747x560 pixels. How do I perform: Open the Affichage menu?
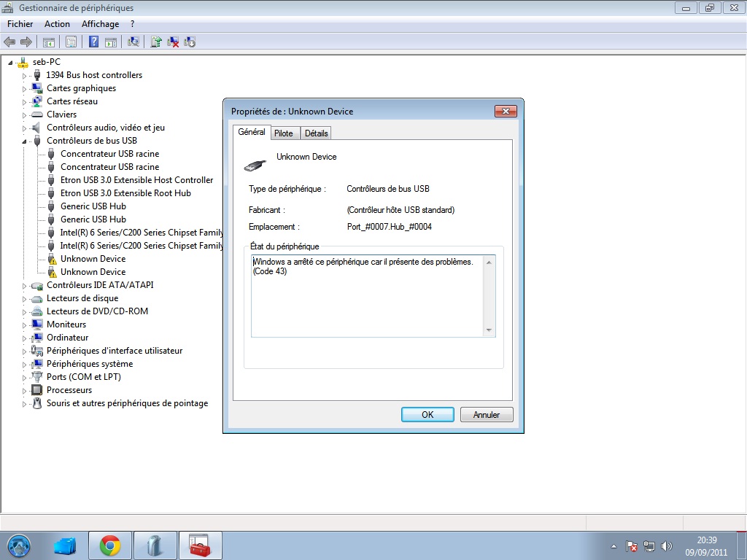pos(100,24)
